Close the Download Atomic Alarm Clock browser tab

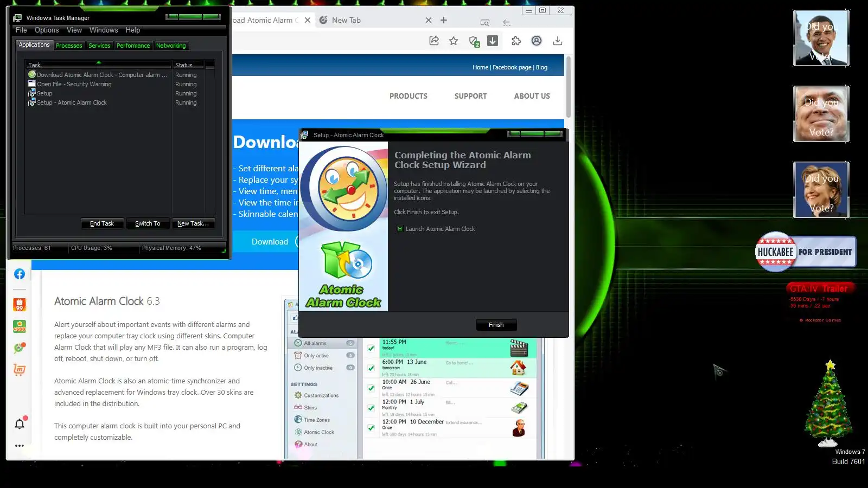pyautogui.click(x=308, y=20)
